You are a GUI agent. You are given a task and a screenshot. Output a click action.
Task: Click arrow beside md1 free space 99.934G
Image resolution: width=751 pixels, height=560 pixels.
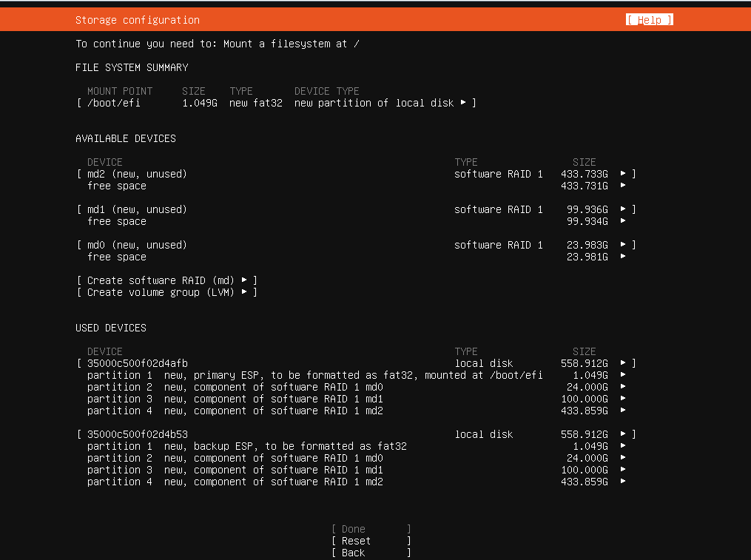(623, 221)
